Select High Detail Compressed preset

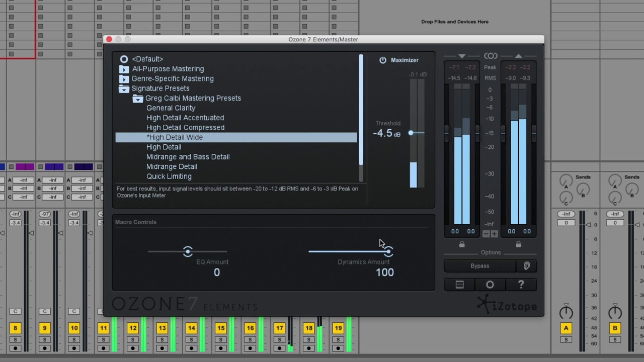coord(185,128)
